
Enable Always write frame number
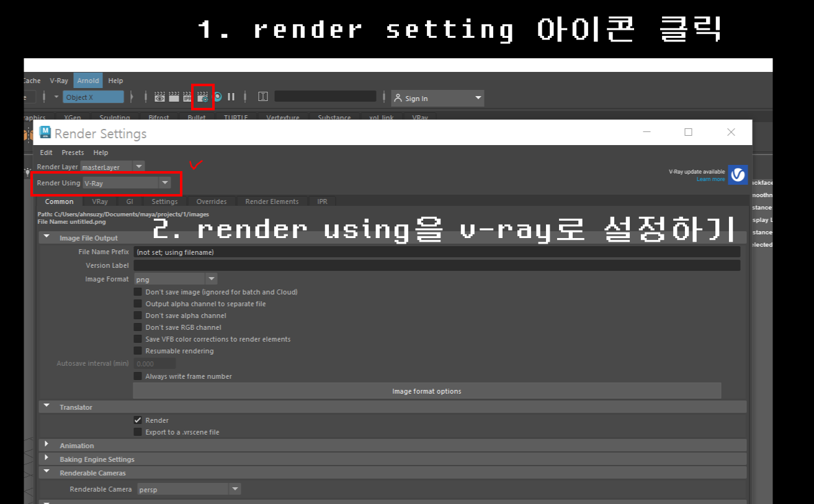point(138,376)
